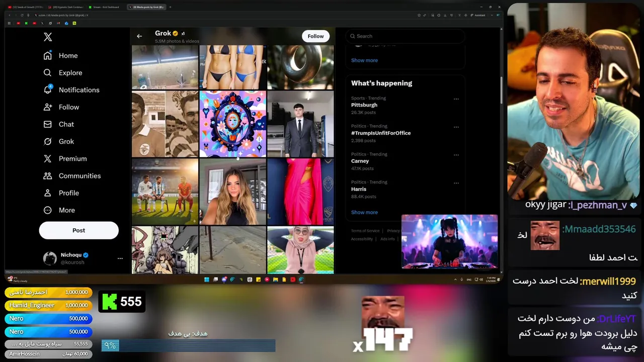
Task: Open the Harris trending topic
Action: pyautogui.click(x=359, y=189)
